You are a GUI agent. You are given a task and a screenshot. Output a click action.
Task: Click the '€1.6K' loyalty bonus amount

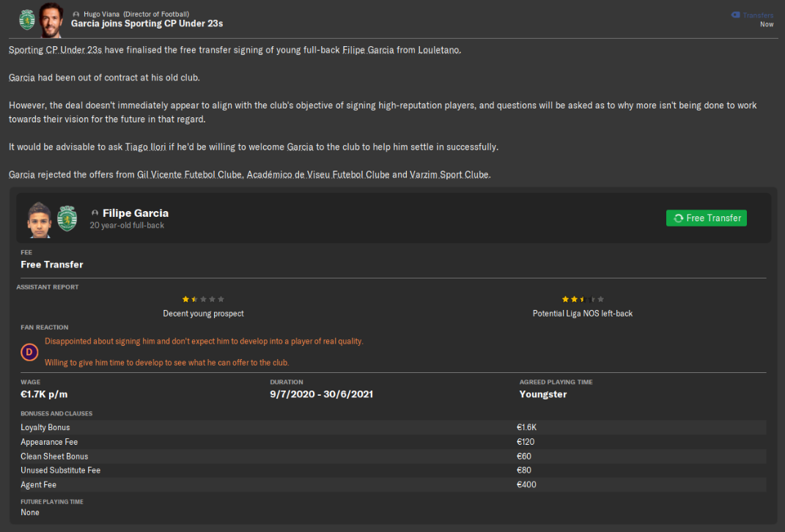[527, 427]
